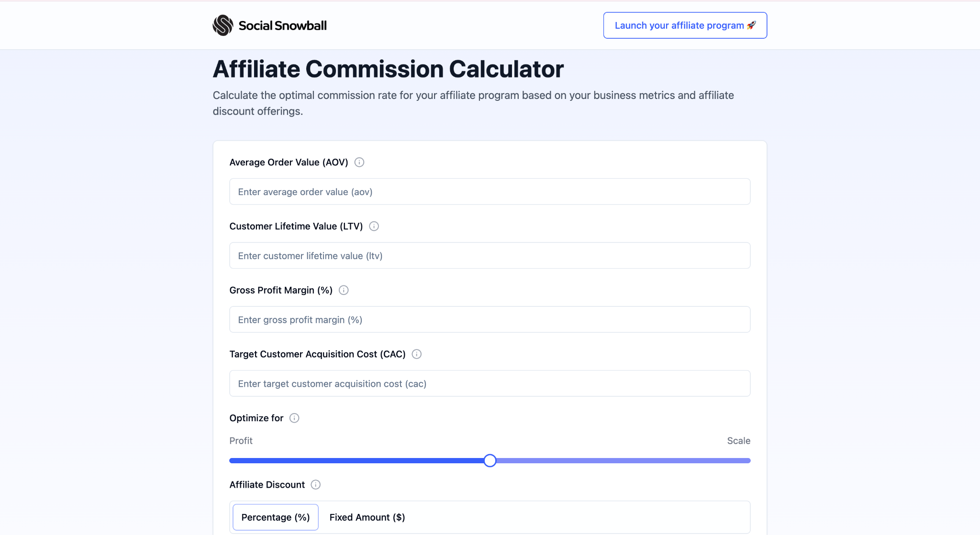This screenshot has height=535, width=980.
Task: Click the Gross Profit Margin info icon
Action: point(344,290)
